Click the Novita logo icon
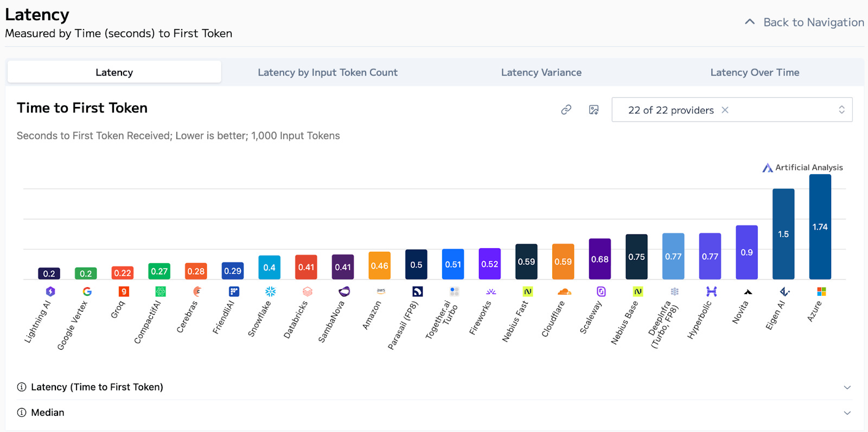This screenshot has height=432, width=868. pos(748,292)
